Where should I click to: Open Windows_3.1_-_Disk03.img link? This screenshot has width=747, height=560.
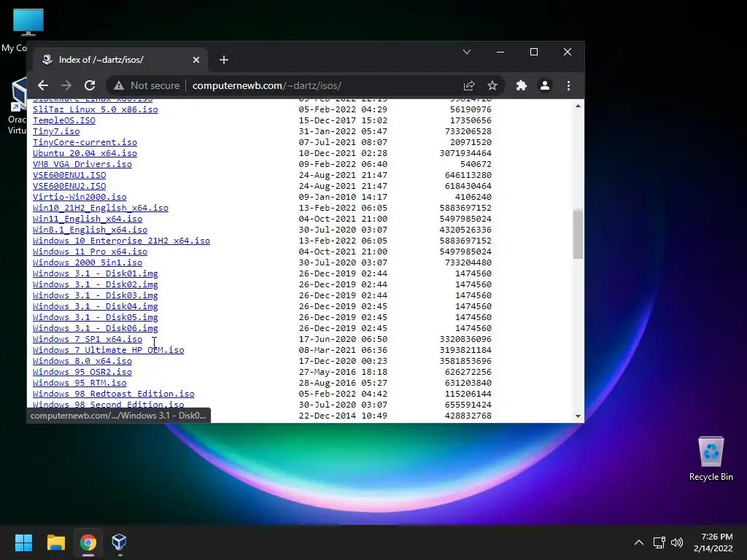point(96,296)
